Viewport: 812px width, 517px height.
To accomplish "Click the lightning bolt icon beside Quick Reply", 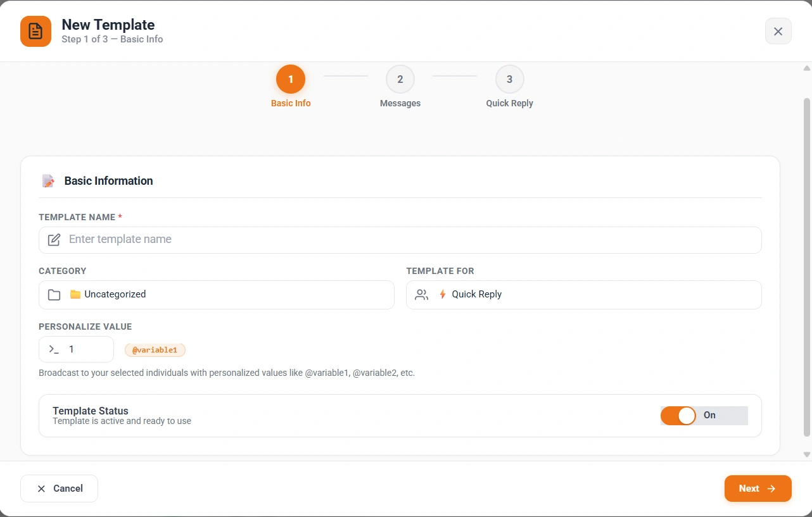I will point(443,294).
